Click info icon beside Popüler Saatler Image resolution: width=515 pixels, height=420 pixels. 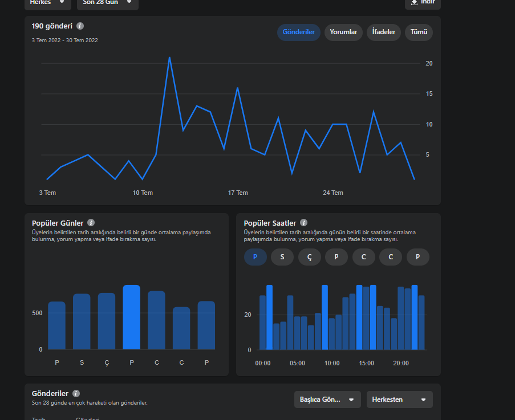click(x=304, y=223)
